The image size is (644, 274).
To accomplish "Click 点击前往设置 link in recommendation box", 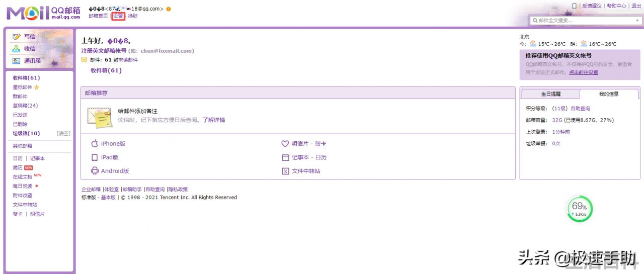I will 584,72.
